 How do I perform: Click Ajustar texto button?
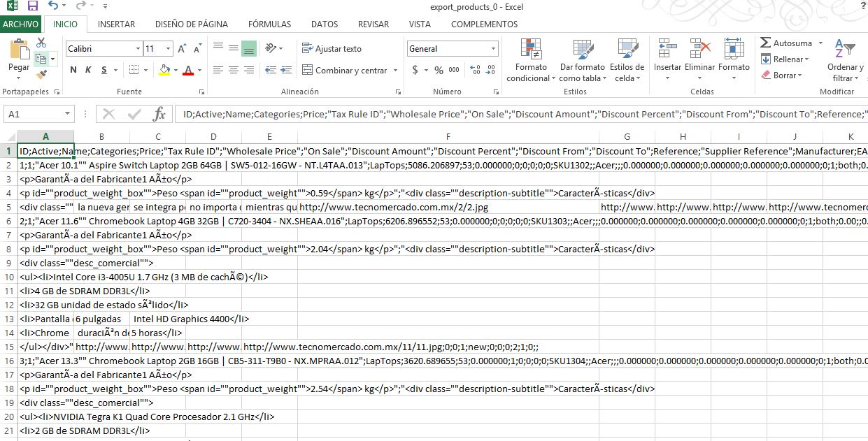[332, 49]
